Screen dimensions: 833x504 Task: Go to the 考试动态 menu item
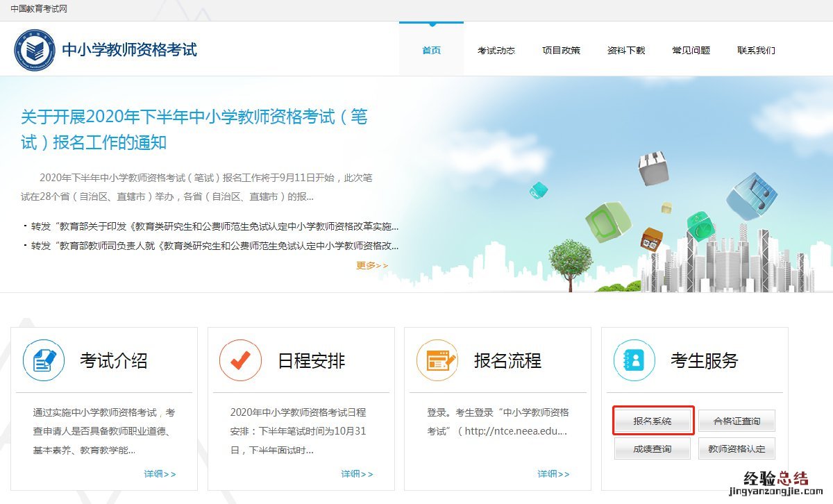(x=496, y=51)
